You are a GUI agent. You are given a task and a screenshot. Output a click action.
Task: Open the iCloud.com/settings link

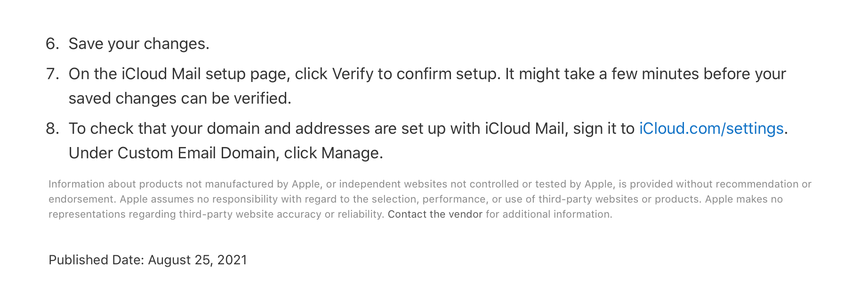[x=711, y=129]
